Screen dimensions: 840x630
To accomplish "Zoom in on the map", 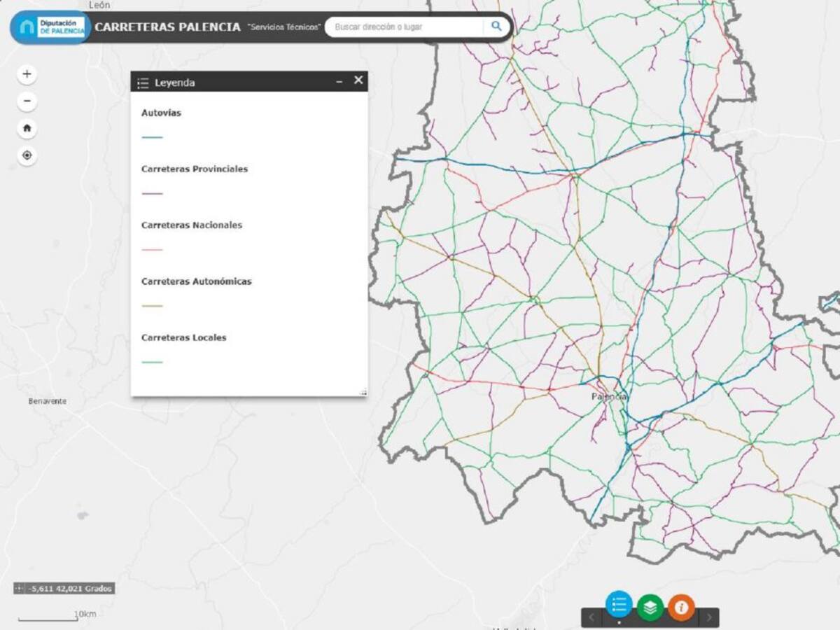I will (x=27, y=74).
